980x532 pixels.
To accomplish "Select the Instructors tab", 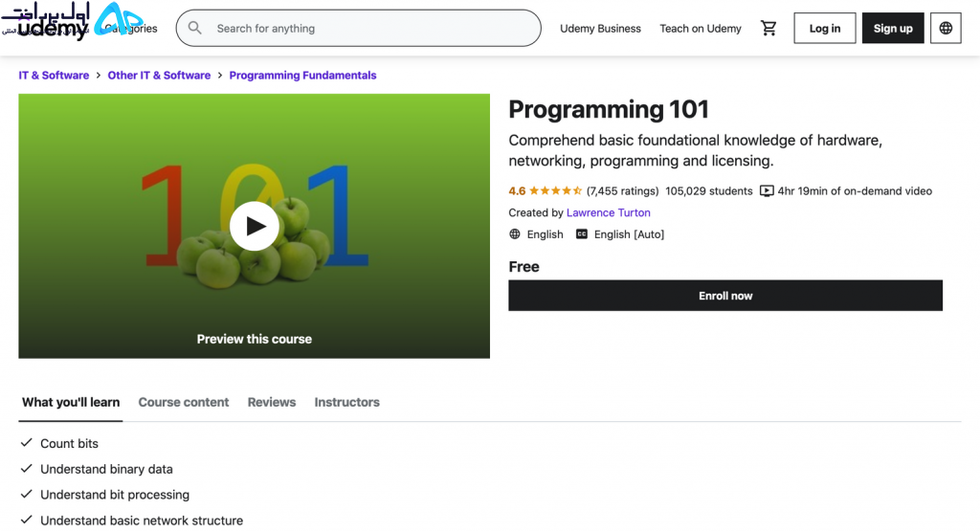I will pos(346,403).
